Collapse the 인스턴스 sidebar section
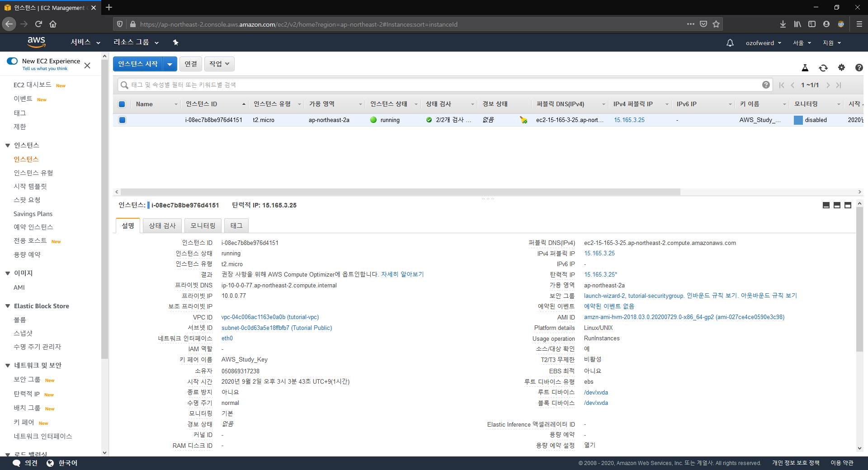The height and width of the screenshot is (470, 868). [8, 146]
